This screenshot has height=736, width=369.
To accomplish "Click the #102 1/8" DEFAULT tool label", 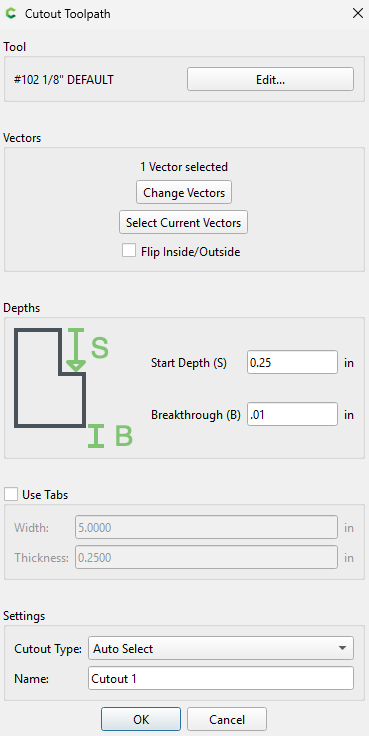I will pos(64,80).
